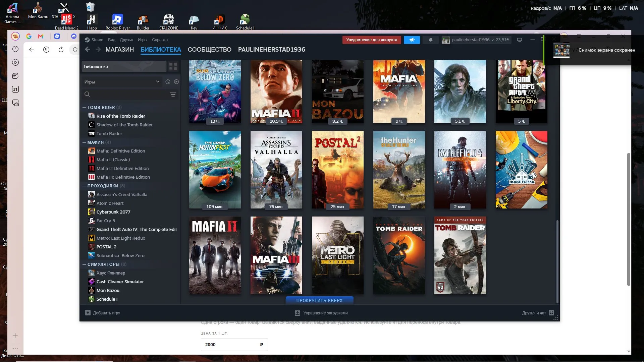Click the Библиотека home button
644x362 pixels.
[x=124, y=66]
